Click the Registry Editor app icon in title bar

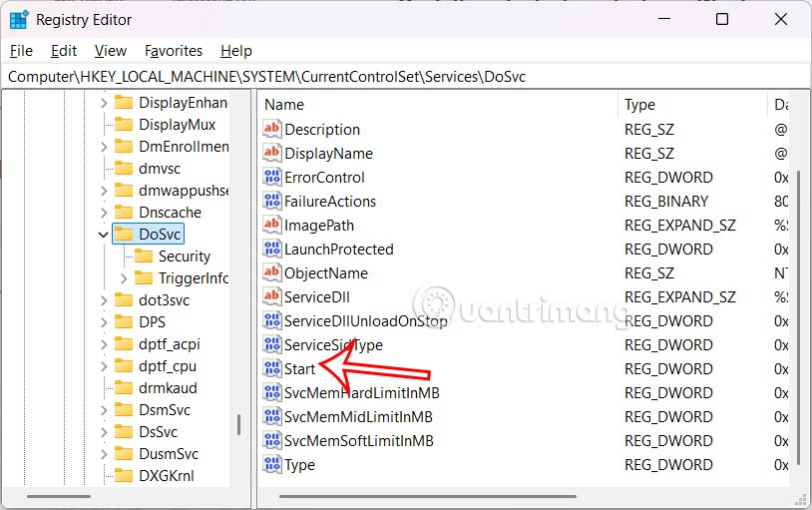(x=19, y=20)
